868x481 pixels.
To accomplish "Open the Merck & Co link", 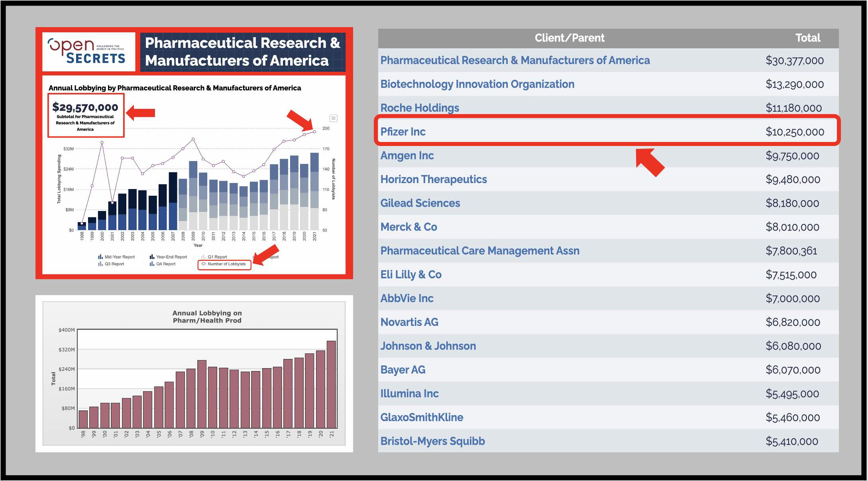I will coord(408,227).
